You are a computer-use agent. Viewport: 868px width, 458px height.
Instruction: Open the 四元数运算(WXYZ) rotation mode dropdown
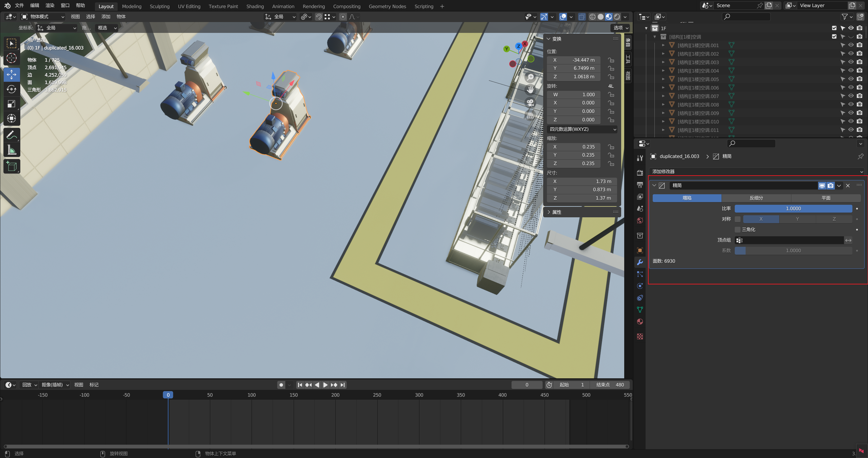(x=582, y=129)
